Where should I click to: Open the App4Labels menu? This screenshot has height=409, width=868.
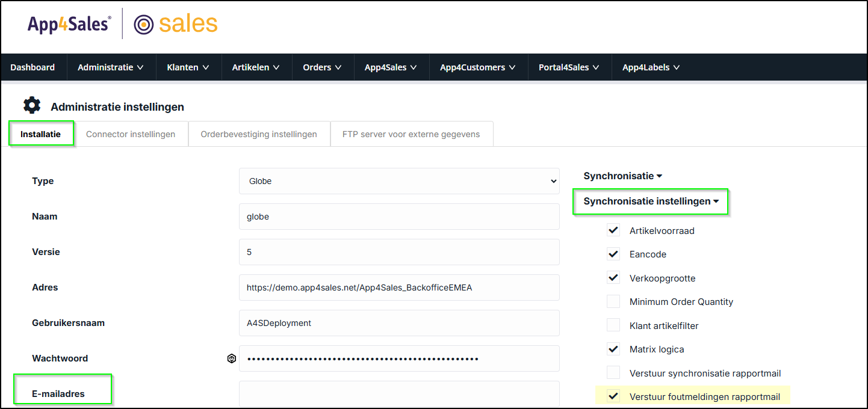coord(651,67)
